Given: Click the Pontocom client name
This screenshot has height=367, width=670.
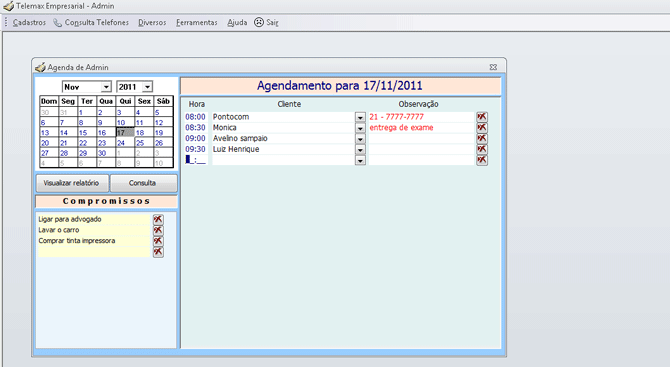Looking at the screenshot, I should point(231,117).
